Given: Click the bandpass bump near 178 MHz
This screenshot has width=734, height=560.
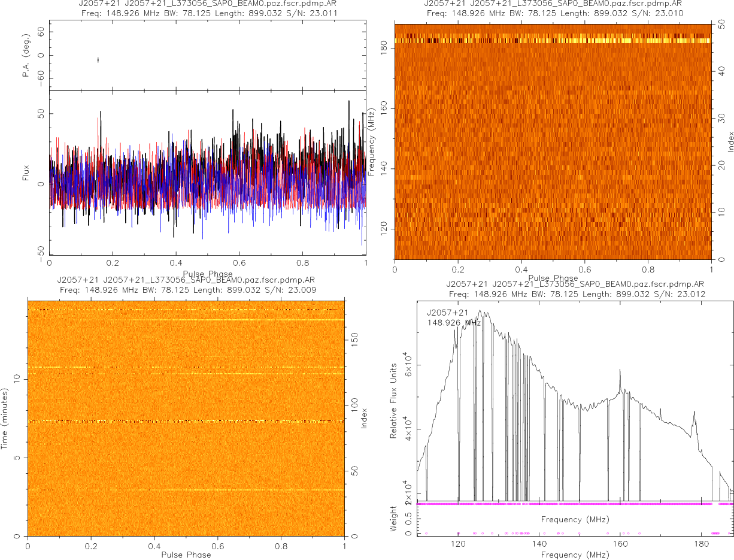Looking at the screenshot, I should point(694,413).
